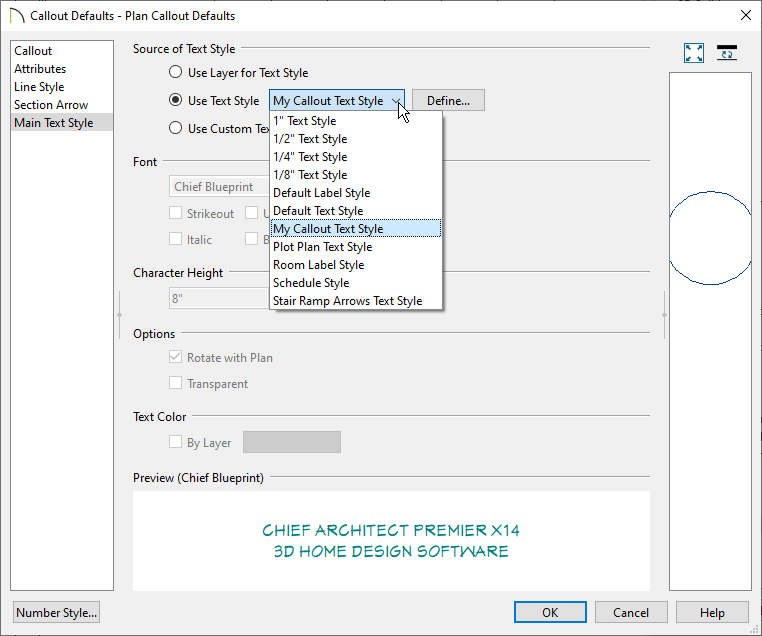Viewport: 762px width, 636px height.
Task: Toggle the Transparent checkbox
Action: tap(175, 383)
